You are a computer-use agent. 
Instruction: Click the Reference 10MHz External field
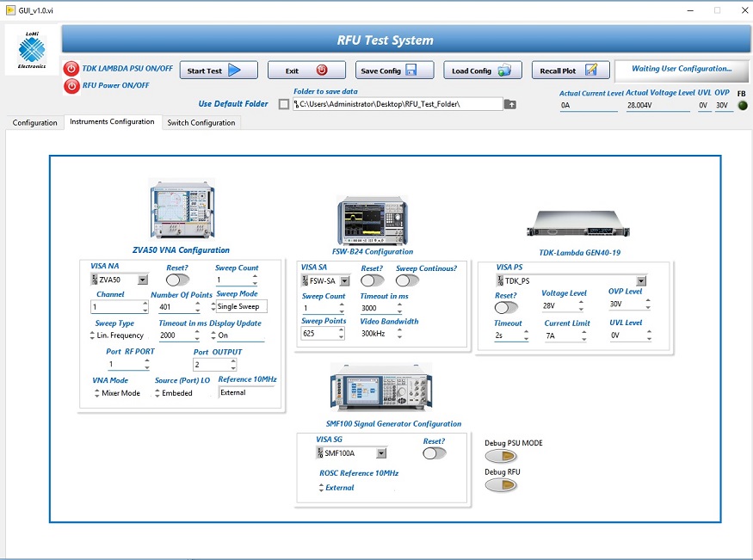click(x=246, y=392)
